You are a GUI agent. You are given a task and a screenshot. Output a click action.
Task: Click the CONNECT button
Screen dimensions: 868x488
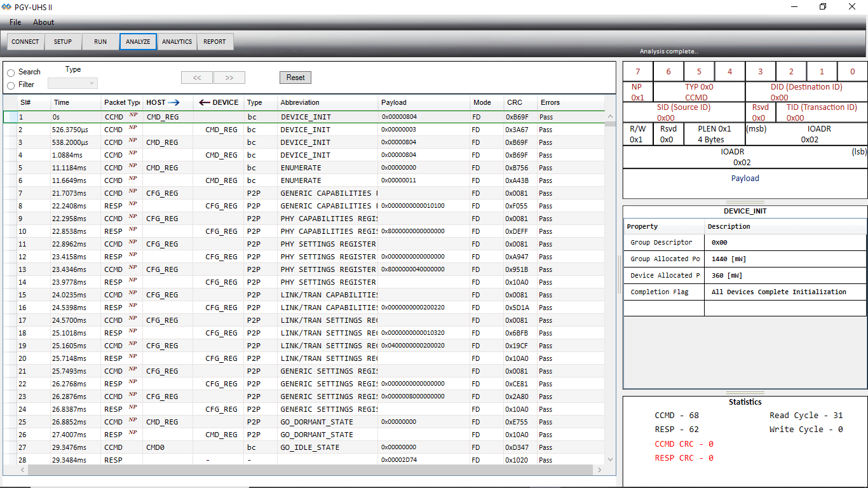(x=25, y=42)
